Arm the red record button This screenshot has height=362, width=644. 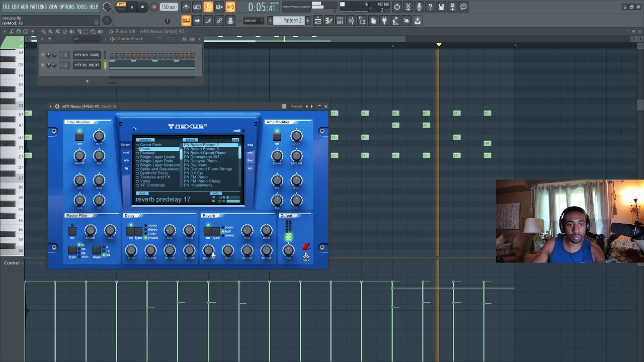(154, 7)
